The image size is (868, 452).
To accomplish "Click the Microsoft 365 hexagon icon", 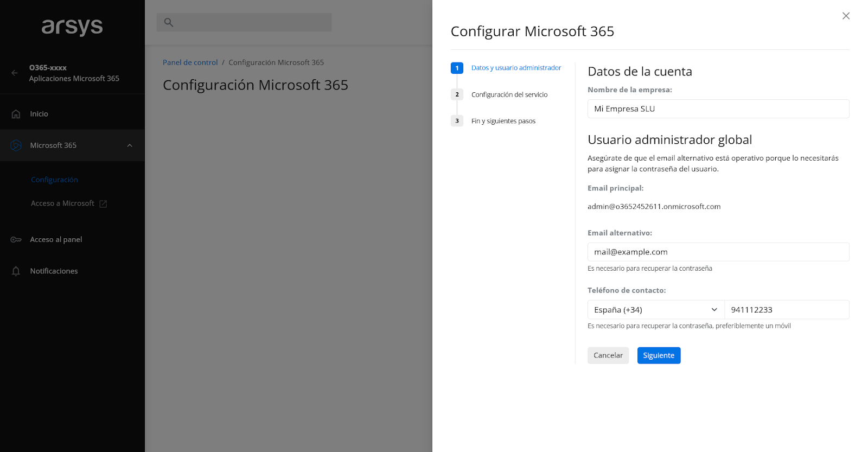I will [16, 145].
